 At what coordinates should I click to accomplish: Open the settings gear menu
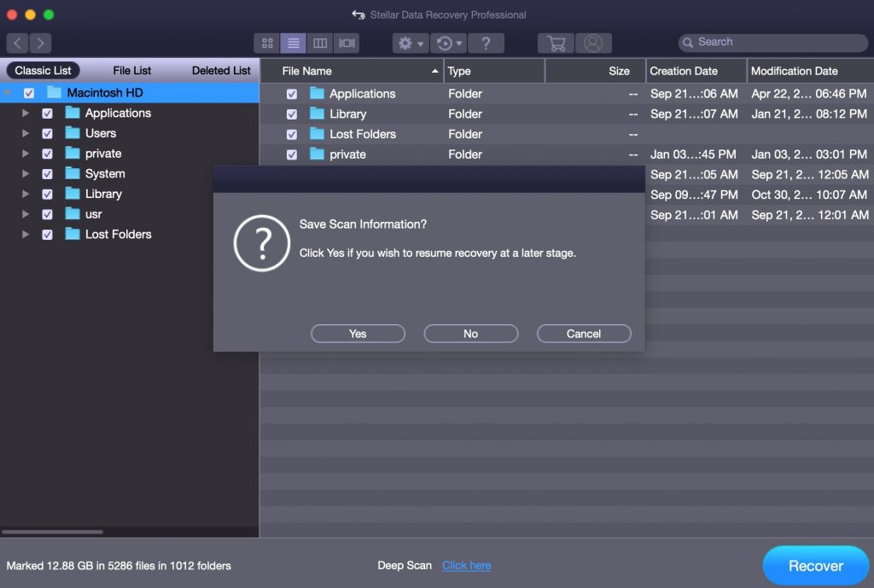point(411,43)
